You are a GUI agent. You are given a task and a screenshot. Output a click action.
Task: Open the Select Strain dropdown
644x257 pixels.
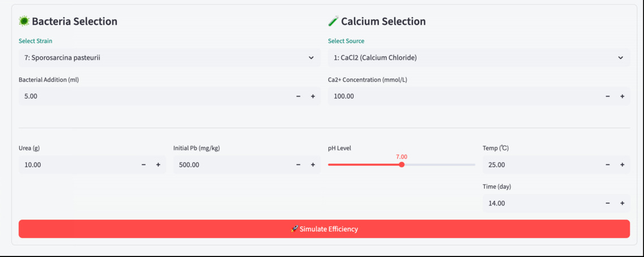pos(169,58)
